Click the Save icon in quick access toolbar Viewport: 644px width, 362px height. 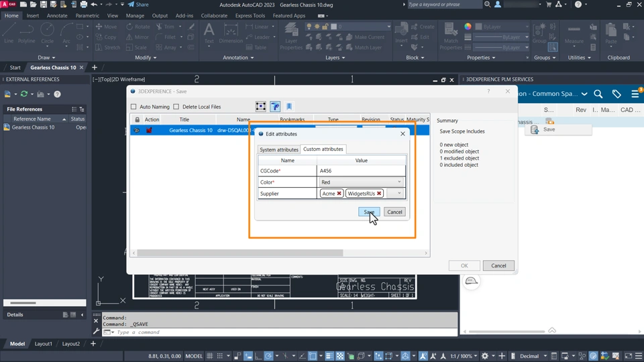(43, 5)
